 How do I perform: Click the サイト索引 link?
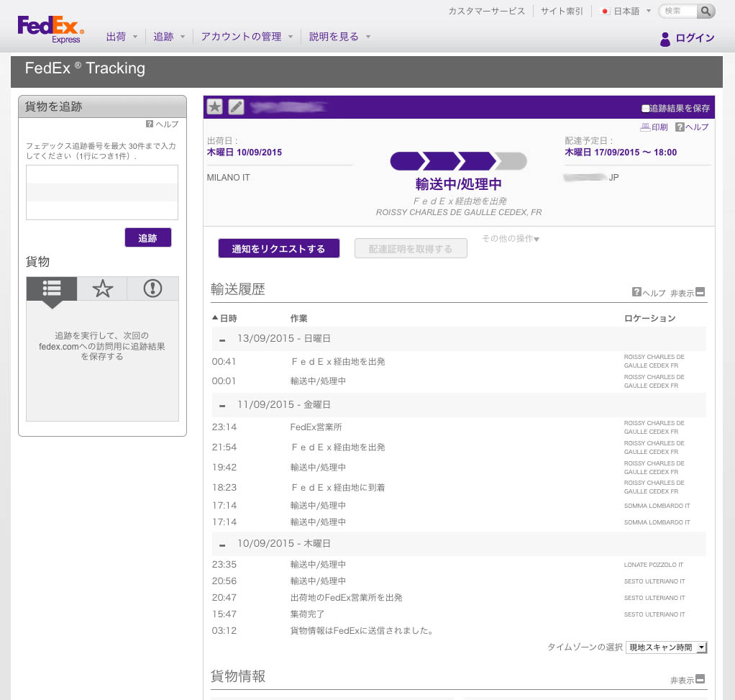(x=562, y=12)
